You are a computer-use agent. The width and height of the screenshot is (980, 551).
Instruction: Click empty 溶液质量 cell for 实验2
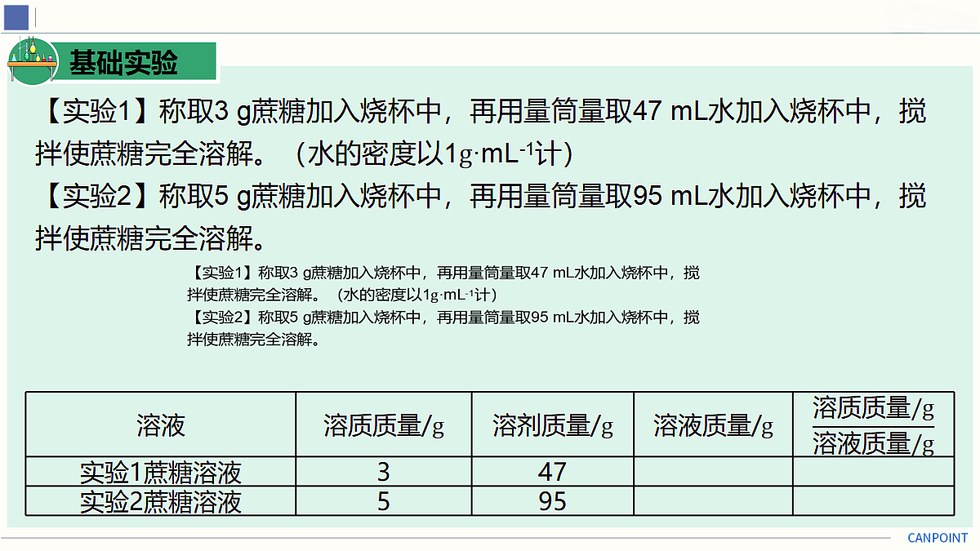713,500
